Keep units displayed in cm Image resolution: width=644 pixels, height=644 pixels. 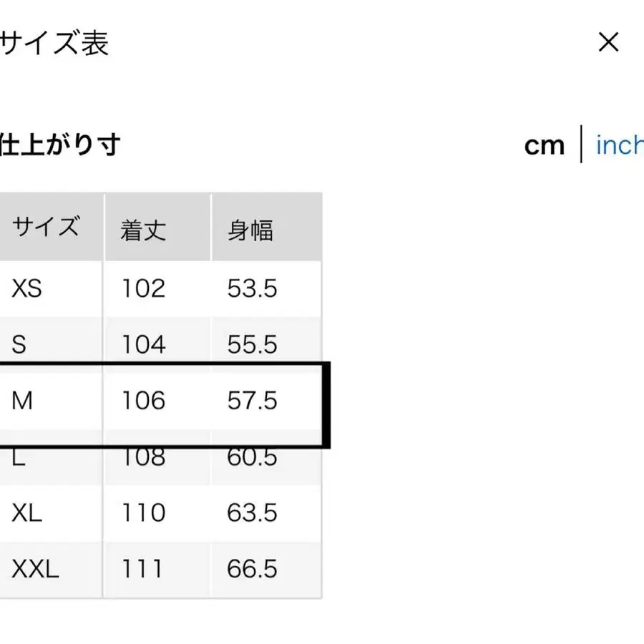pos(545,146)
